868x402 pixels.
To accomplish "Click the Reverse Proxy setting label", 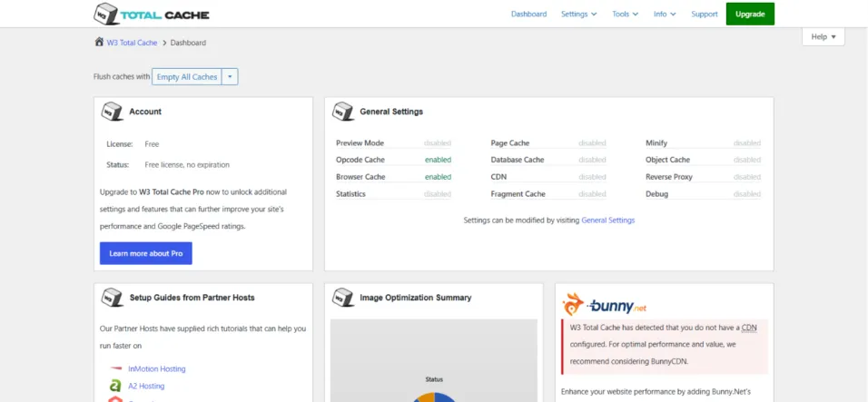I will coord(669,177).
